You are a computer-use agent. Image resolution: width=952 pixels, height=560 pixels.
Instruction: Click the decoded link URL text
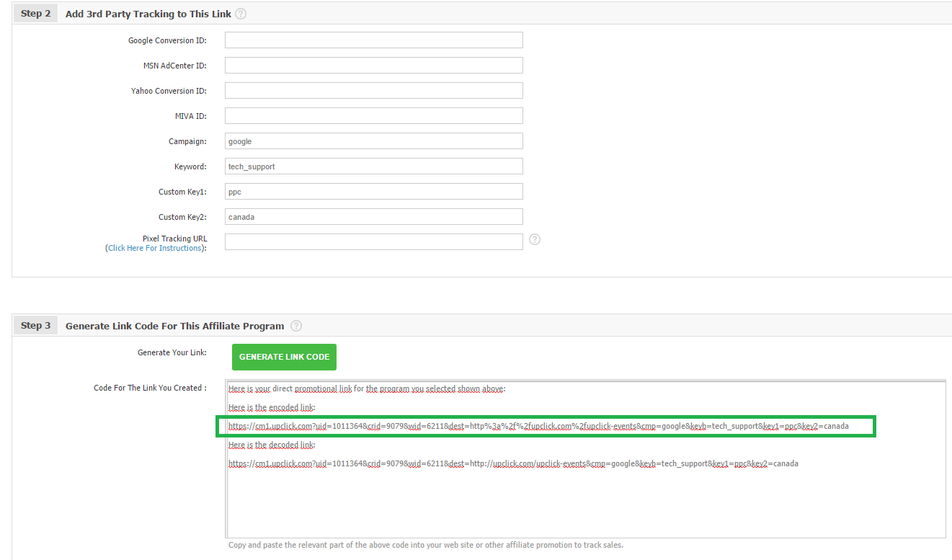[x=513, y=463]
